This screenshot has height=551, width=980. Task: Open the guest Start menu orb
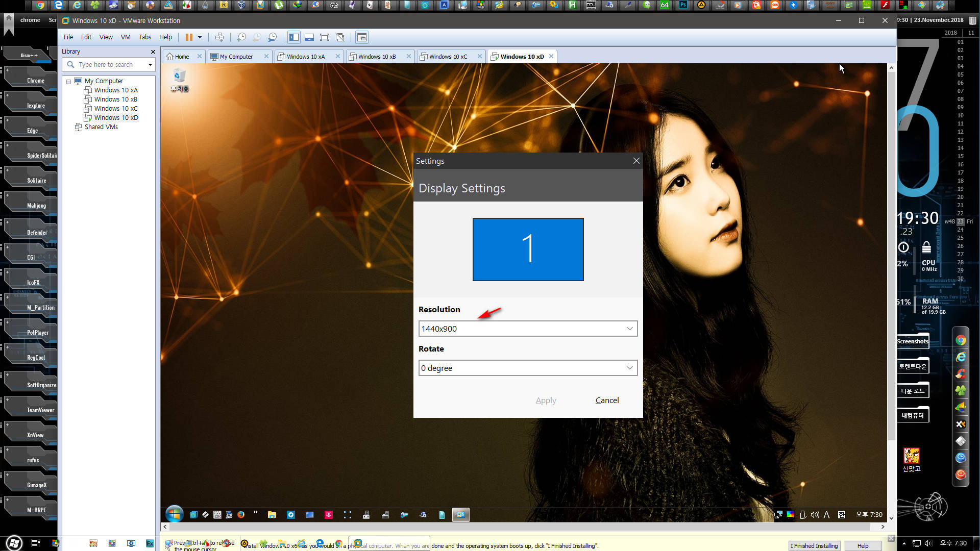point(174,514)
